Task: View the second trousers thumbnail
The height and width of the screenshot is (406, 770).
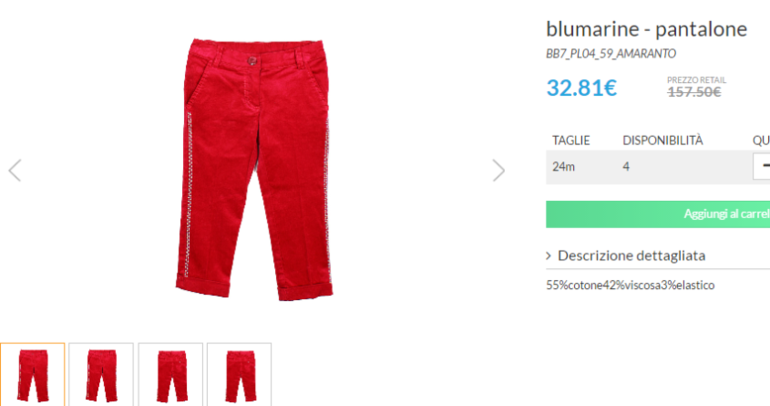Action: tap(101, 375)
